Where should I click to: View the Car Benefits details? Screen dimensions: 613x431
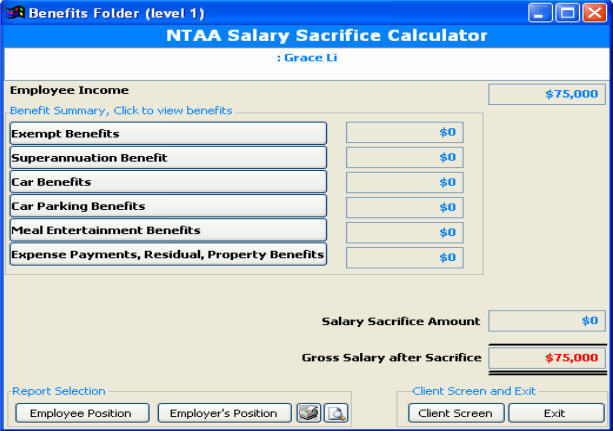click(x=168, y=182)
